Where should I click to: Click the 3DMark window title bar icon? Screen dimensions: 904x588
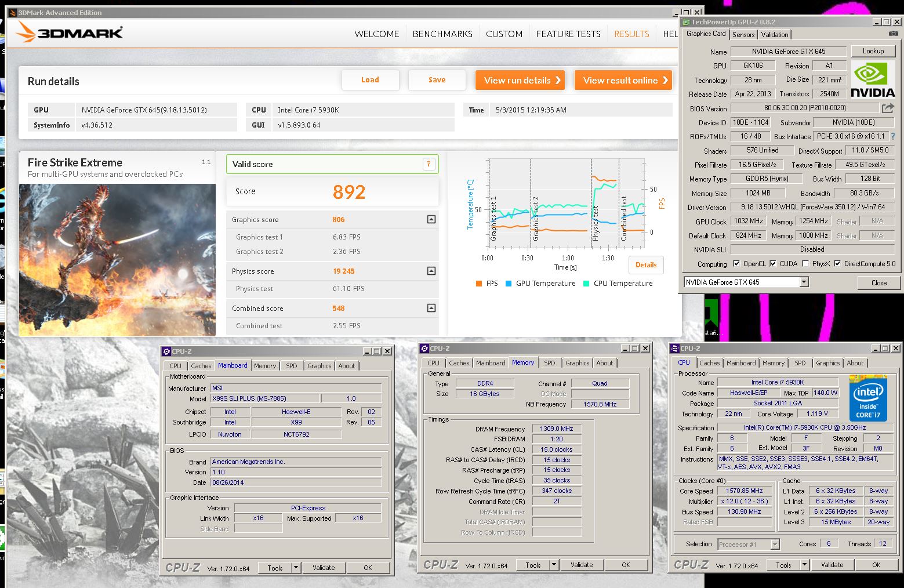[x=13, y=12]
